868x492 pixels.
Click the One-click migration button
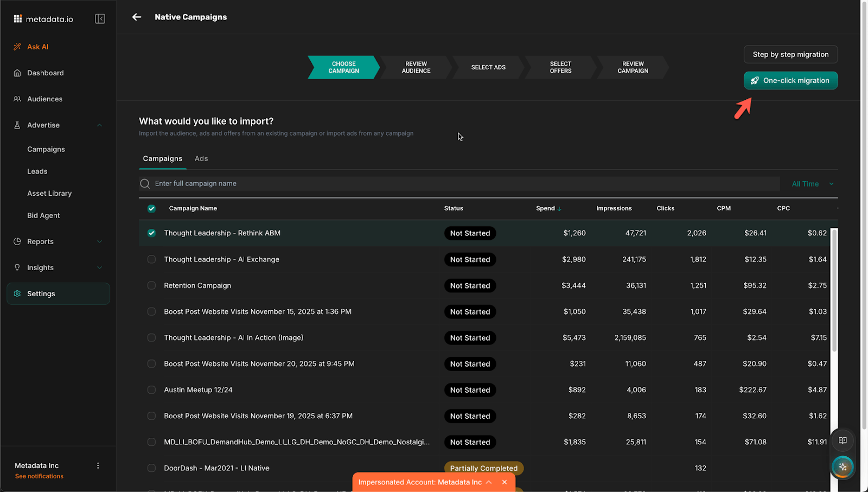point(790,80)
